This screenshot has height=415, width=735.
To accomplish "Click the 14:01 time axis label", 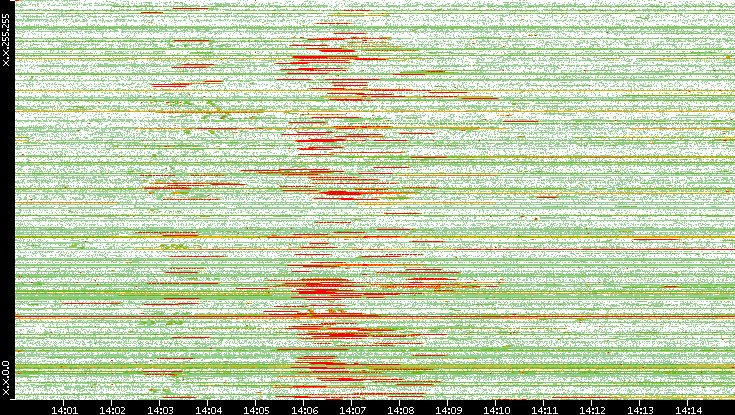I will click(64, 410).
